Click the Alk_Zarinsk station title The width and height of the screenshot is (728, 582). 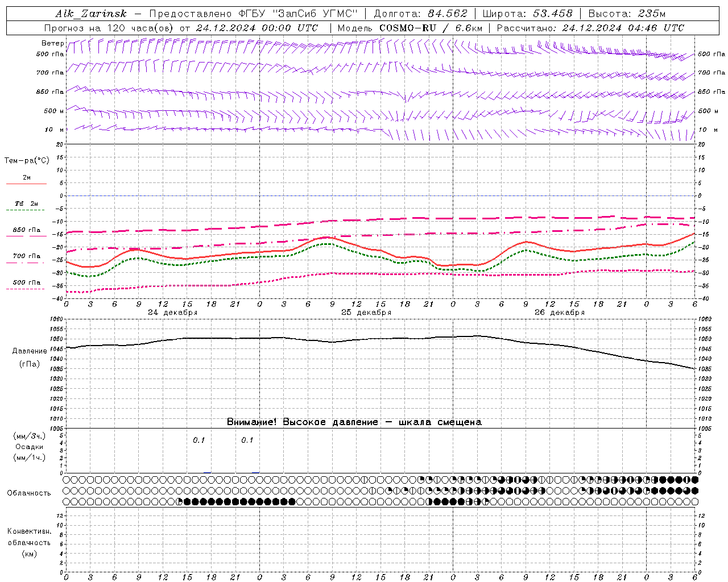tap(91, 14)
